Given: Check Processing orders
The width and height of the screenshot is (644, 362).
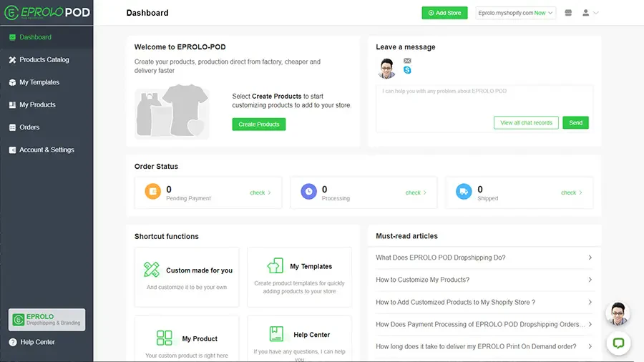Looking at the screenshot, I should point(416,192).
